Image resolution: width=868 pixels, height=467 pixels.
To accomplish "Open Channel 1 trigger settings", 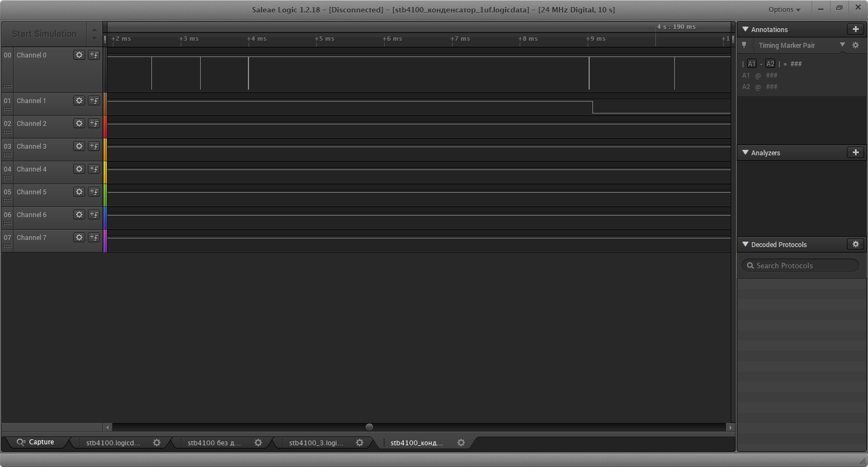I will [94, 100].
